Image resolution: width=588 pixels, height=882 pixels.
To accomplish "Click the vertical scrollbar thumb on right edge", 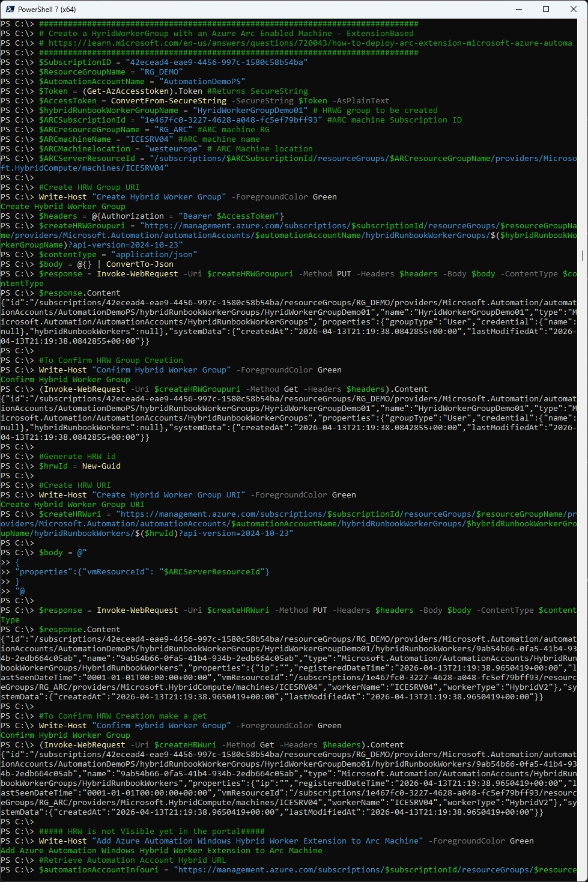I will click(581, 255).
